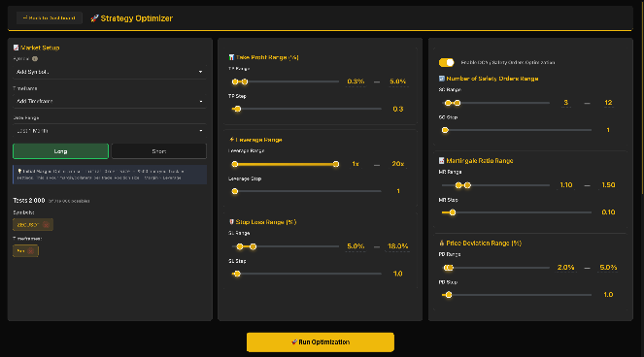Click the SL Step slider handle
Viewport: 644px width, 357px height.
[x=237, y=274]
